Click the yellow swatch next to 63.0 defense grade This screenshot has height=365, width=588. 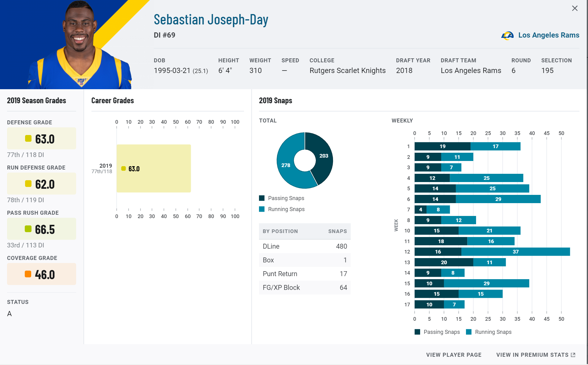[28, 138]
